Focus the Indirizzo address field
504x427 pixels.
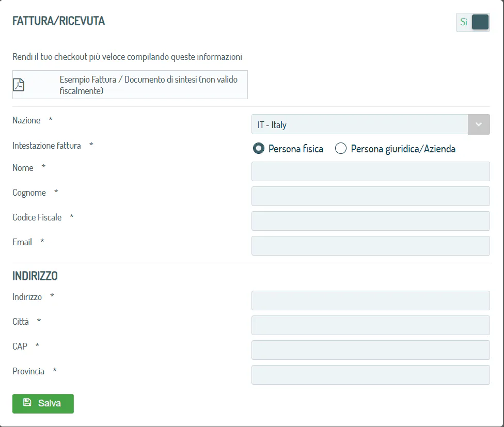[x=371, y=301]
